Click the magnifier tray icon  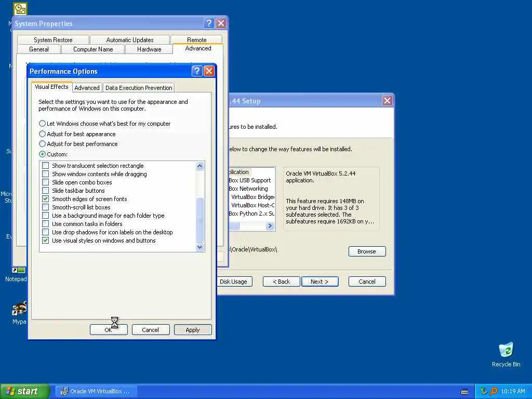(494, 391)
